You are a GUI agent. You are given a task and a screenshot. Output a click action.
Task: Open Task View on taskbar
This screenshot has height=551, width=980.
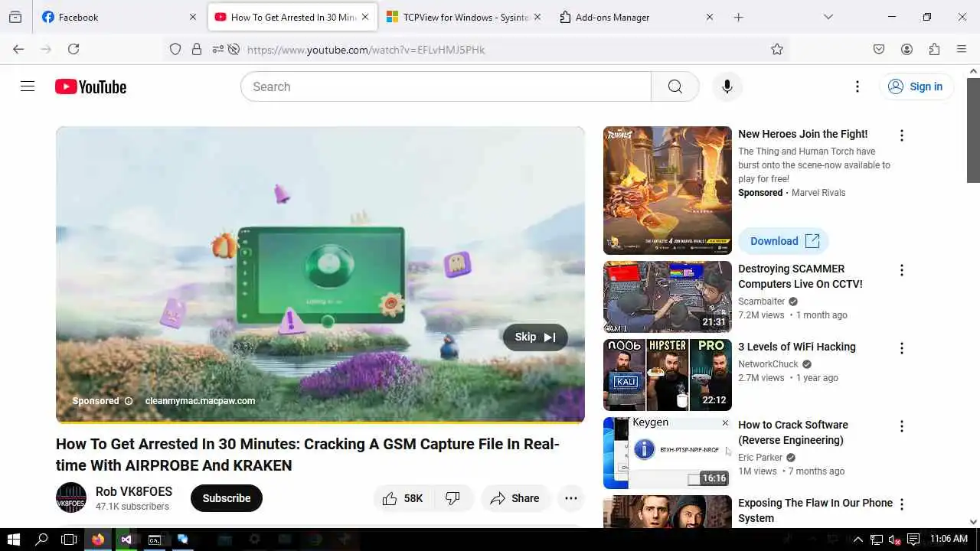[69, 540]
